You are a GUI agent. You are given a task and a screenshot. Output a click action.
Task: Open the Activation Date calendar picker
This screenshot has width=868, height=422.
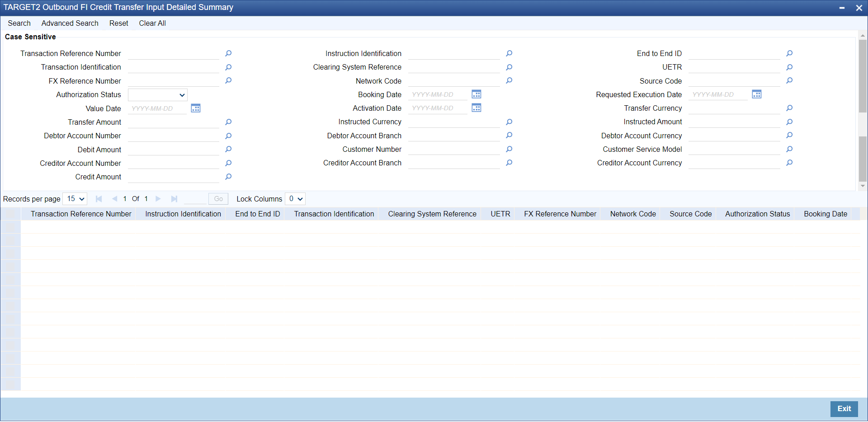click(476, 108)
